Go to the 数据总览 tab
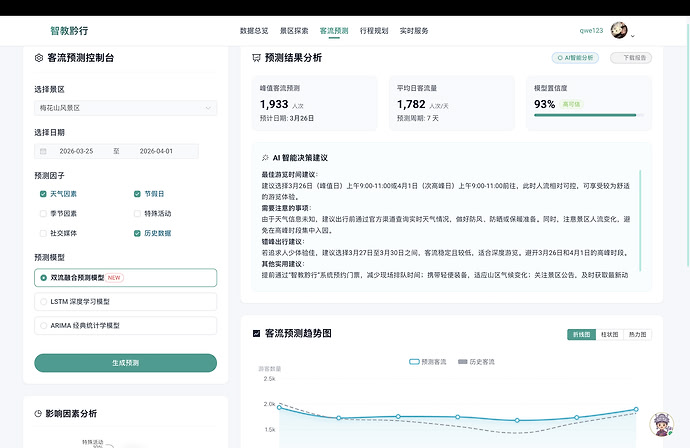The image size is (690, 448). pyautogui.click(x=254, y=31)
